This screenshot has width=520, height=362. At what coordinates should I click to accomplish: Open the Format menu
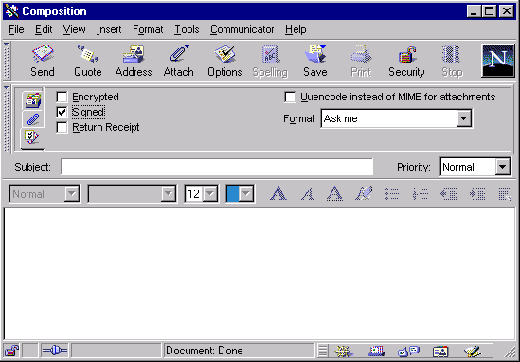point(149,30)
